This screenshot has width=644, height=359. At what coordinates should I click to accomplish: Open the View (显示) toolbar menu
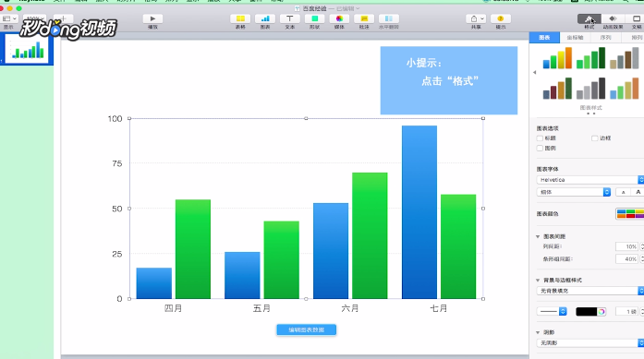9,18
